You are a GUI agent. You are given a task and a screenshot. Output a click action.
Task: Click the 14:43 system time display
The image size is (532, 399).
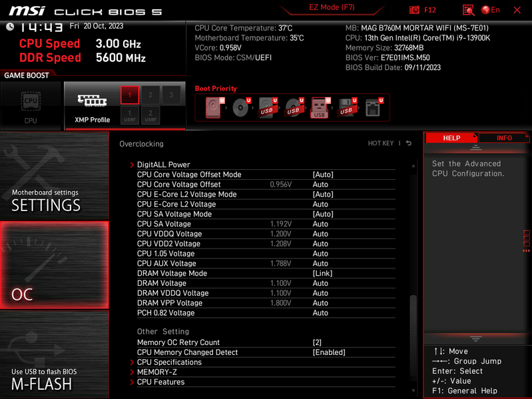pyautogui.click(x=41, y=27)
